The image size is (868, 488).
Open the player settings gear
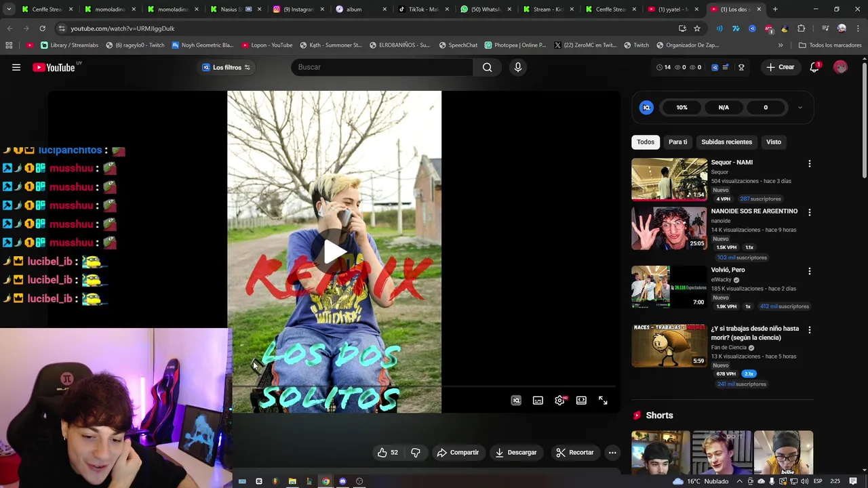click(x=559, y=401)
